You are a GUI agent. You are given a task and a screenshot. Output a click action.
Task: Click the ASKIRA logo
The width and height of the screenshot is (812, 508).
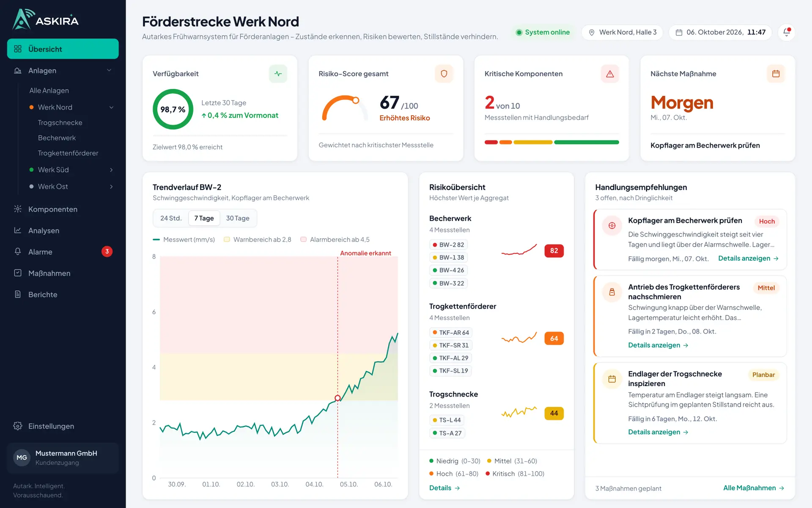[x=46, y=19]
